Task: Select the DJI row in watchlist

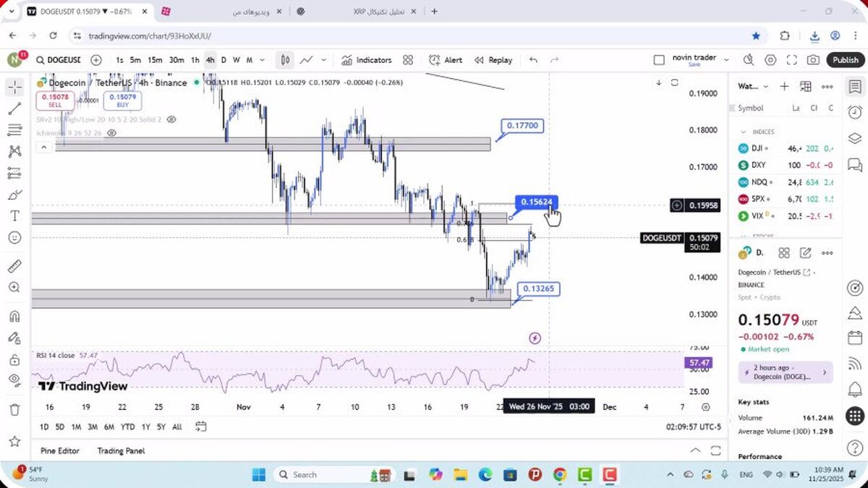Action: click(786, 148)
